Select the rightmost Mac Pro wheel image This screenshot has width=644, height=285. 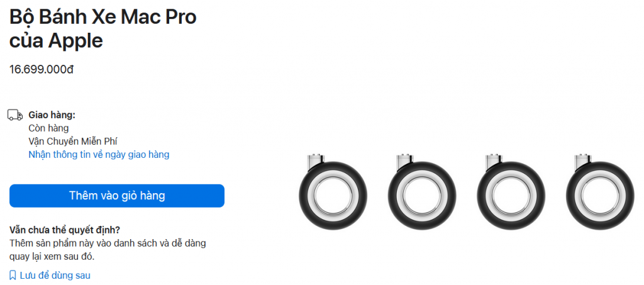click(x=599, y=192)
